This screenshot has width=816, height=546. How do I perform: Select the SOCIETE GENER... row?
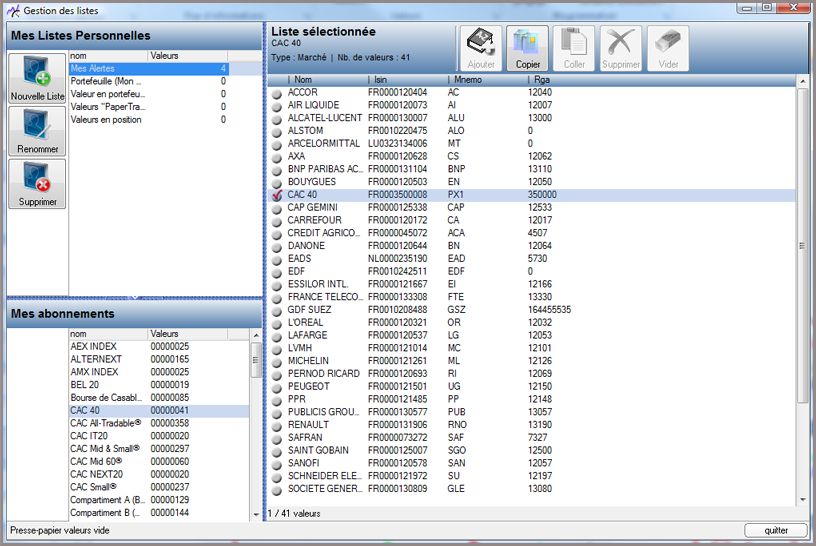[x=531, y=489]
